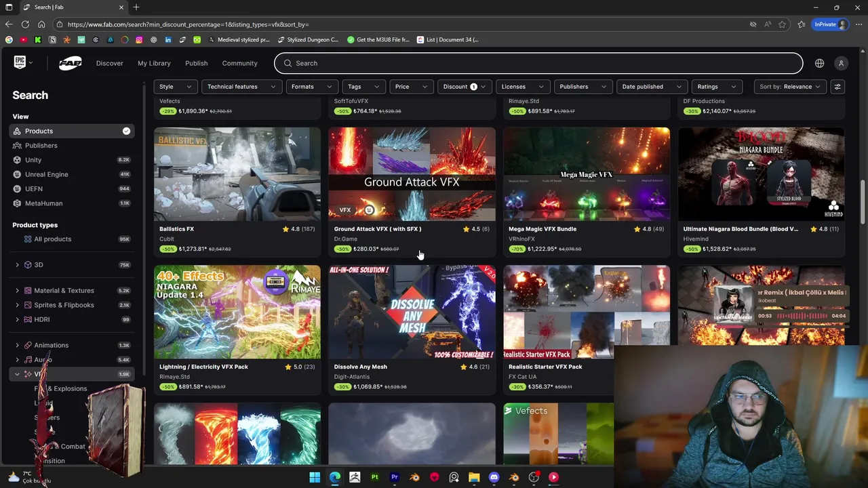This screenshot has width=868, height=488.
Task: Expand the Animations category
Action: [17, 345]
